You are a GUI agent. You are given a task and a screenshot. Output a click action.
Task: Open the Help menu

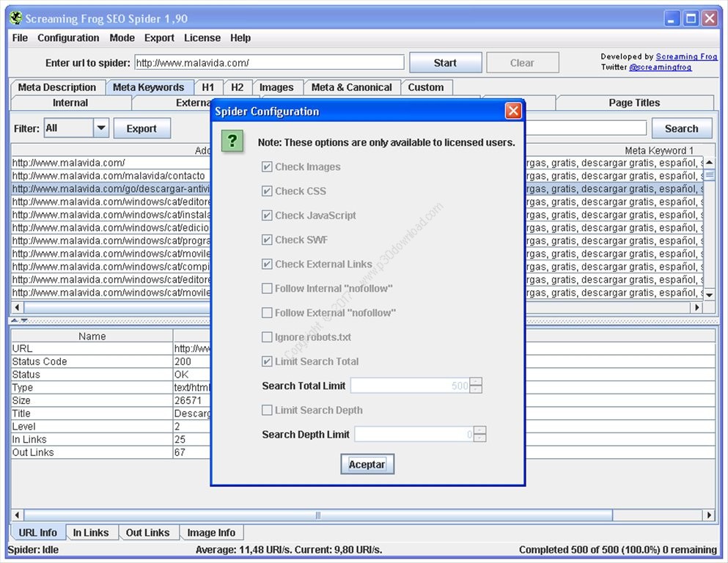(240, 38)
